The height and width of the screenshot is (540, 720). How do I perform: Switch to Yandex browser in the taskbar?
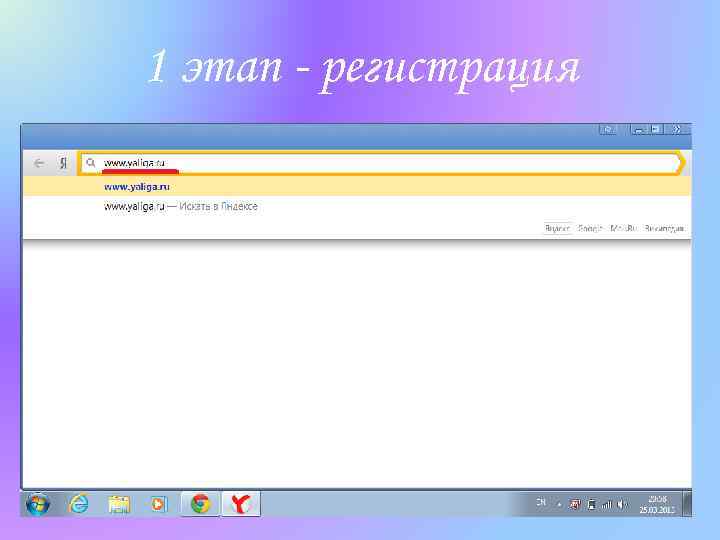click(241, 504)
